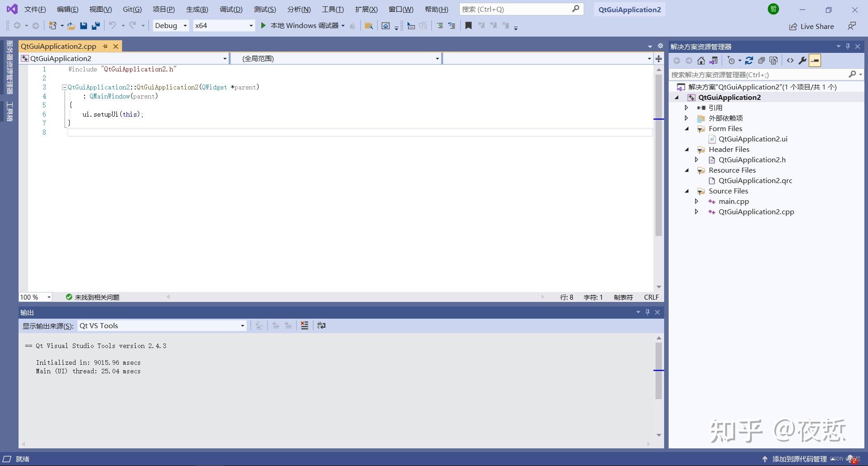Open Properties using the wrench icon

pos(802,60)
